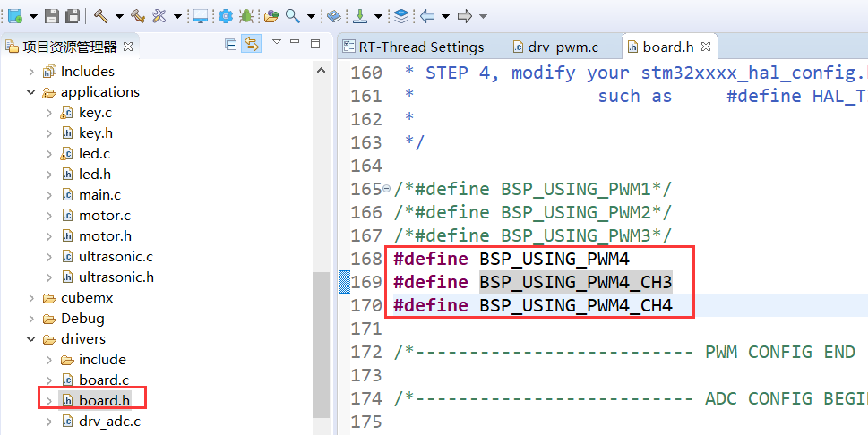Select key.h in applications
This screenshot has width=868, height=435.
[x=96, y=133]
